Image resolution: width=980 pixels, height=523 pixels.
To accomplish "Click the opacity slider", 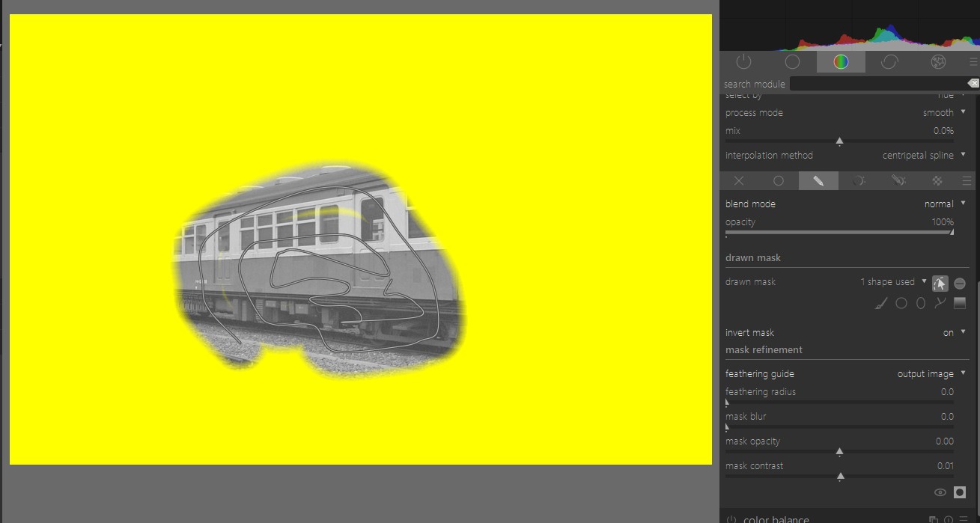I will click(839, 233).
